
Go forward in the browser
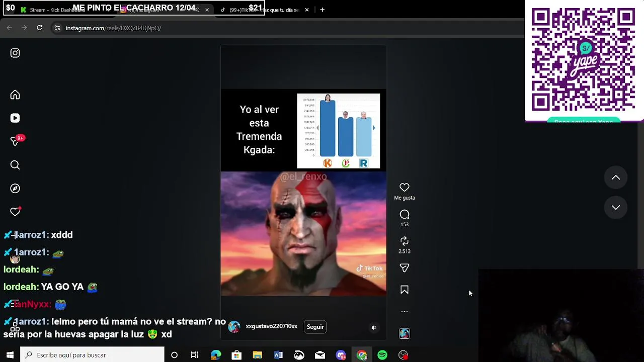click(x=24, y=28)
